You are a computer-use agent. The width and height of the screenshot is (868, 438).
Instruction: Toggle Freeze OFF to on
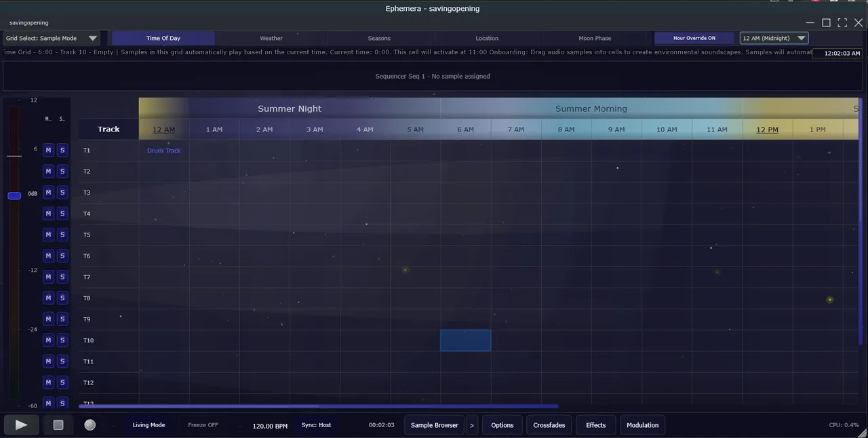202,425
